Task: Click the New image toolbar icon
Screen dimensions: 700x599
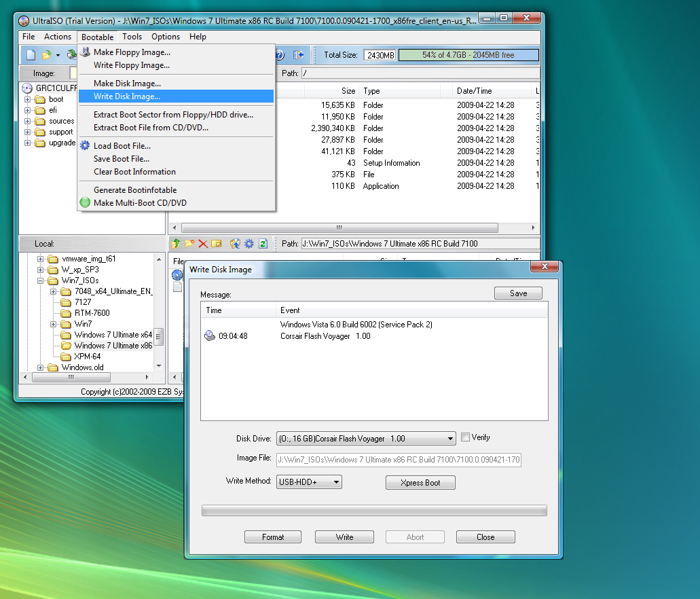Action: click(x=31, y=55)
